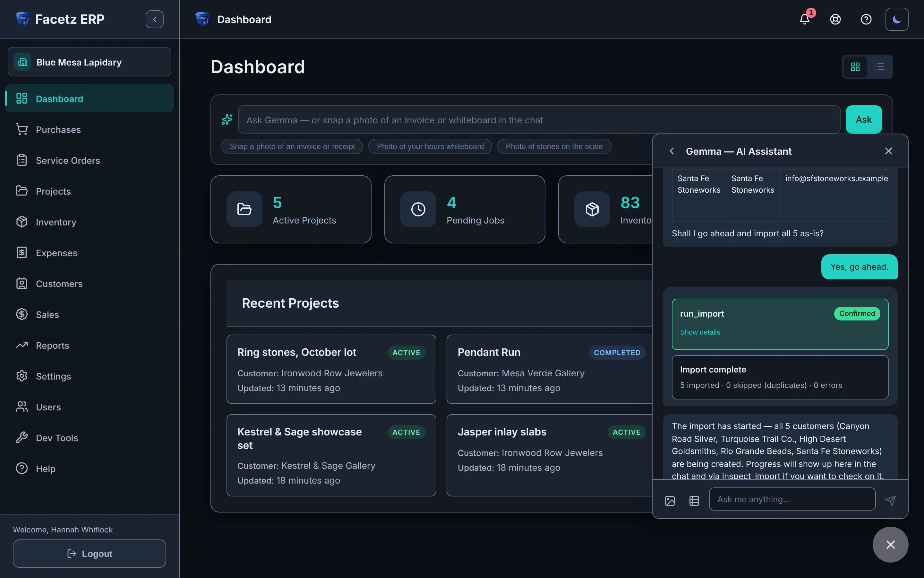Open the Customers section
Image resolution: width=924 pixels, height=578 pixels.
(89, 284)
